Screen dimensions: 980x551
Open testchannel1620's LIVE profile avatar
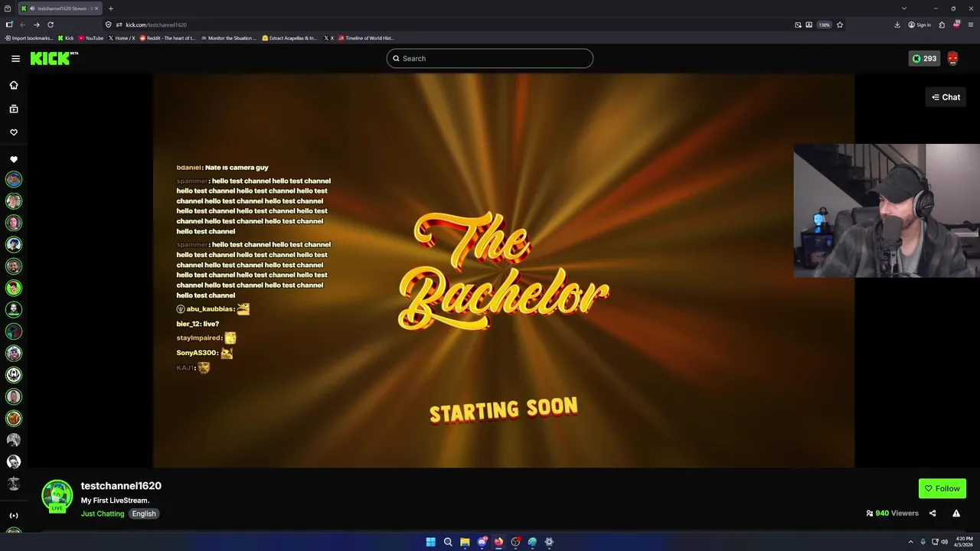[x=57, y=496]
